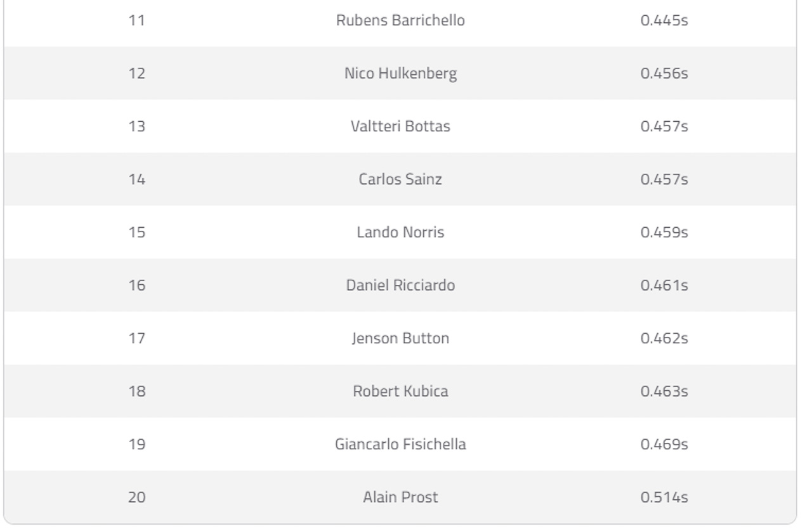Click the rank number 11
The height and width of the screenshot is (531, 812).
[137, 20]
